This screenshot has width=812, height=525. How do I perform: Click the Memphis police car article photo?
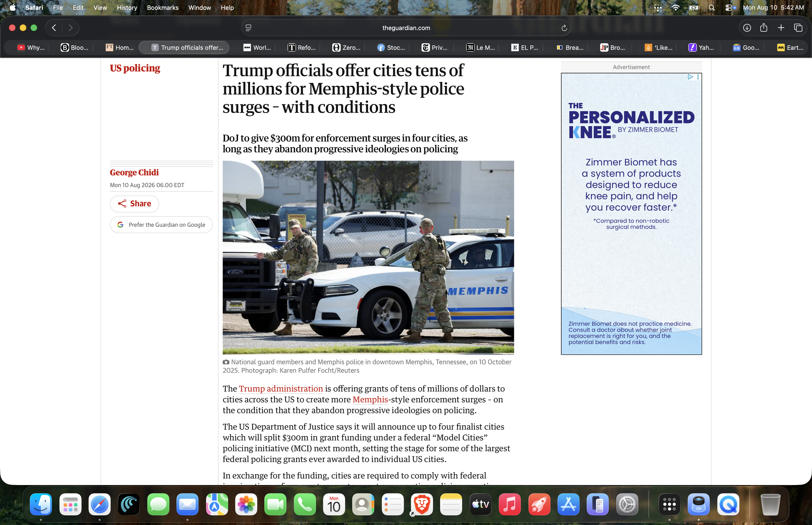click(x=368, y=258)
